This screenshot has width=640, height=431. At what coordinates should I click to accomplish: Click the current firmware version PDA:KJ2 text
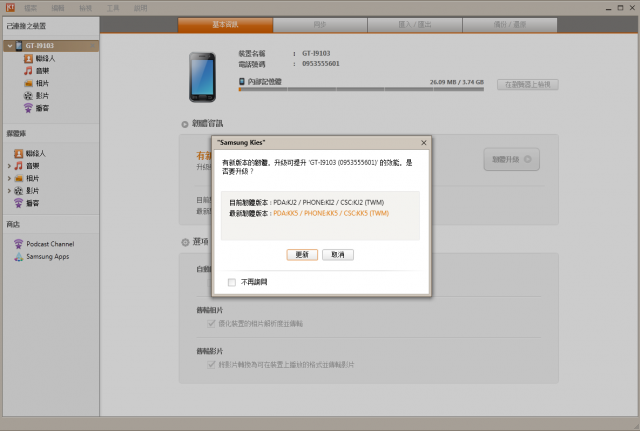(x=329, y=202)
